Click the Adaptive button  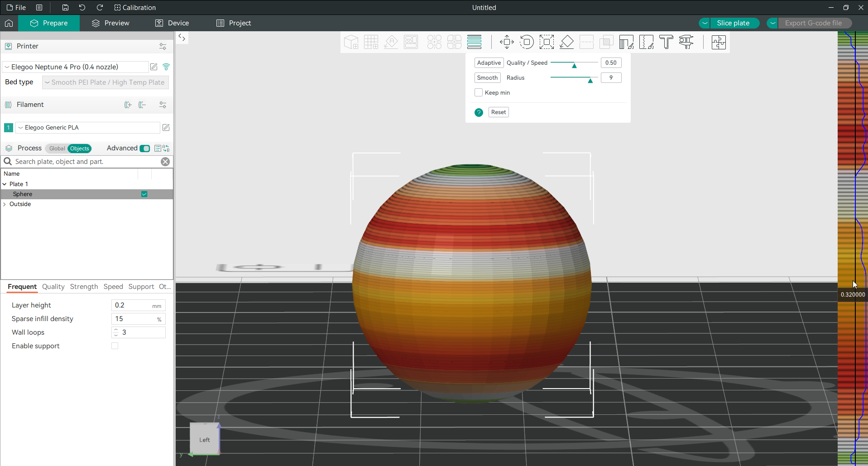tap(489, 63)
